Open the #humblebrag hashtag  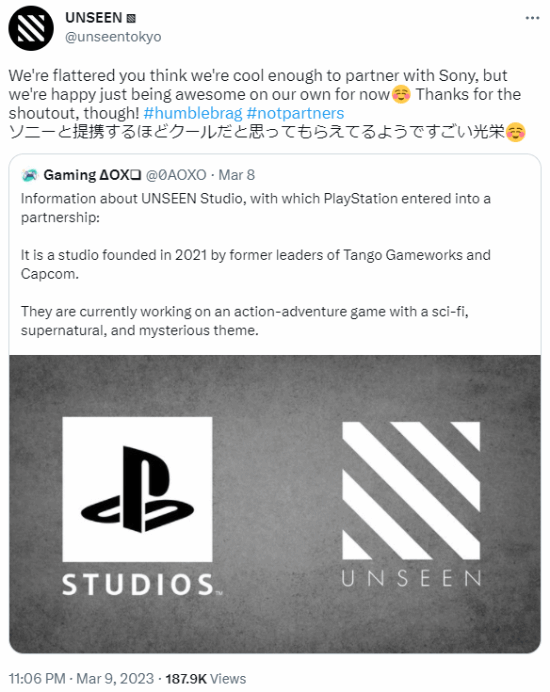point(193,113)
